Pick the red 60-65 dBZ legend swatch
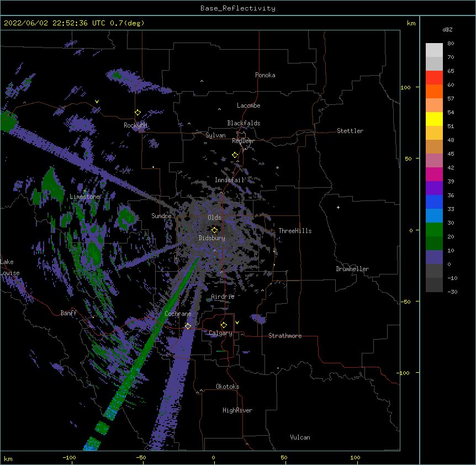 [x=434, y=77]
